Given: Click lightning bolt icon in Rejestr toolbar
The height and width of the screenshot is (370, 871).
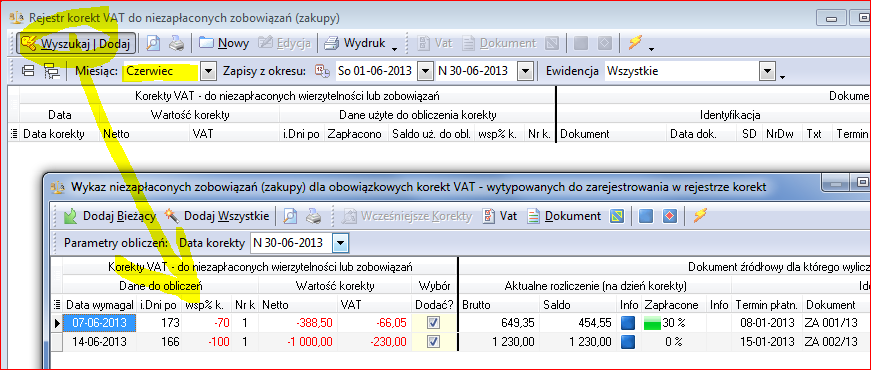Looking at the screenshot, I should point(635,43).
